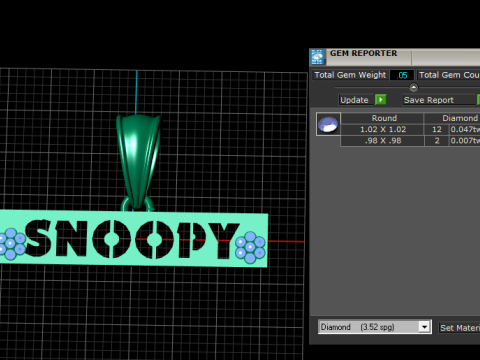This screenshot has width=480, height=360.
Task: Click the Total Gem Count label
Action: 449,75
